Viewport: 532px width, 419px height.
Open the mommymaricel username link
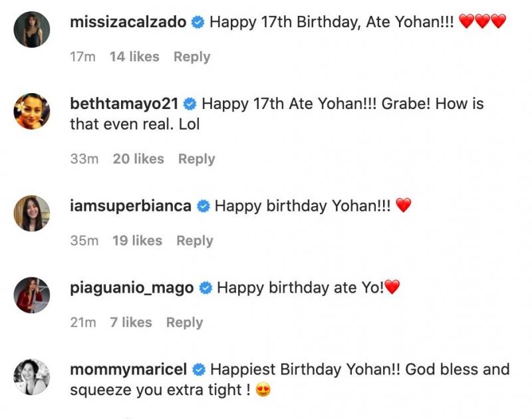(128, 369)
